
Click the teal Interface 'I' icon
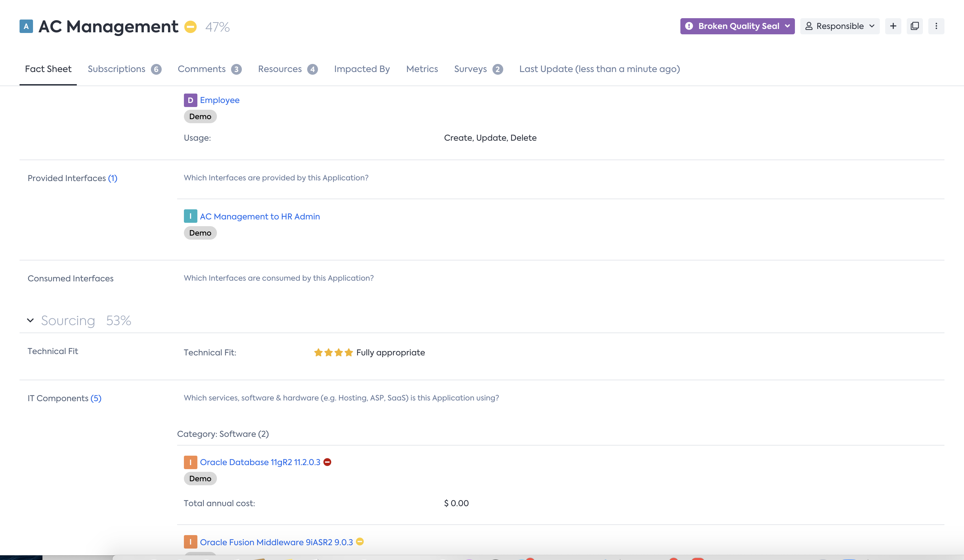click(x=190, y=216)
